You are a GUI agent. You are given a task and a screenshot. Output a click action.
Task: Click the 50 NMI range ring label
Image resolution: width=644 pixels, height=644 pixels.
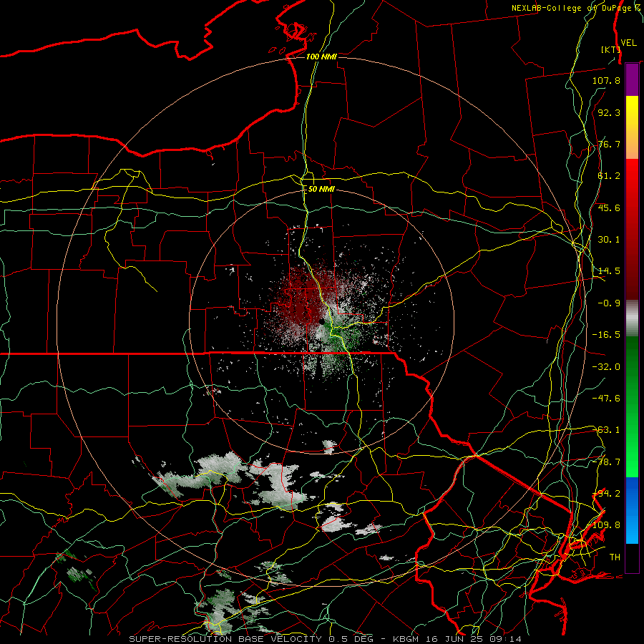[321, 190]
